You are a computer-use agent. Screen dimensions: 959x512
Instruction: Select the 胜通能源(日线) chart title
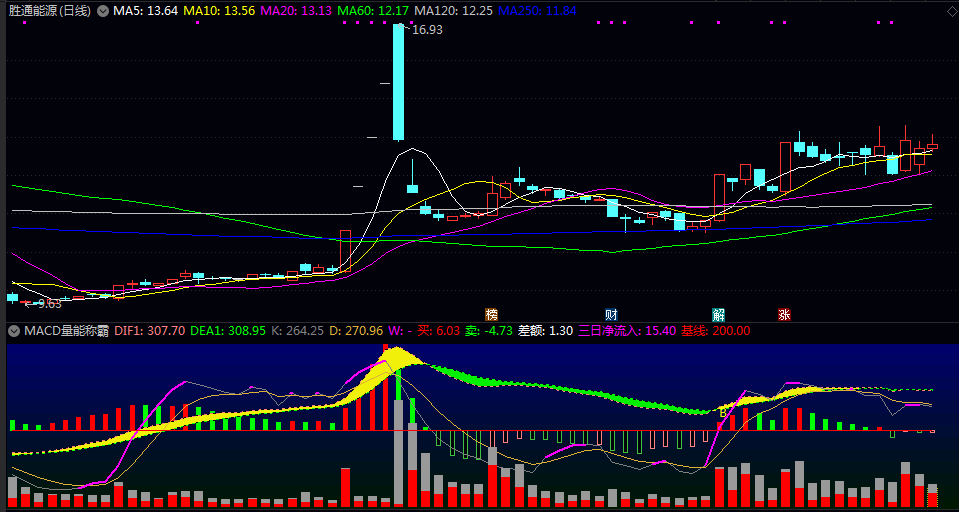coord(50,11)
